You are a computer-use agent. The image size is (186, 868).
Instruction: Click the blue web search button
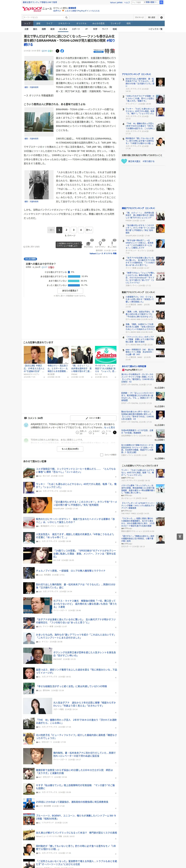tap(161, 2)
